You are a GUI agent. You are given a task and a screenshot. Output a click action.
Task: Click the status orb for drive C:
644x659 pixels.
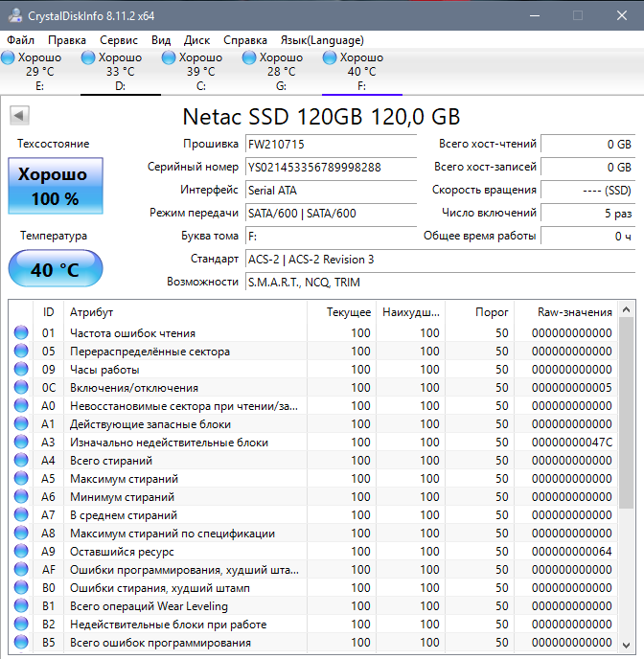pyautogui.click(x=170, y=58)
